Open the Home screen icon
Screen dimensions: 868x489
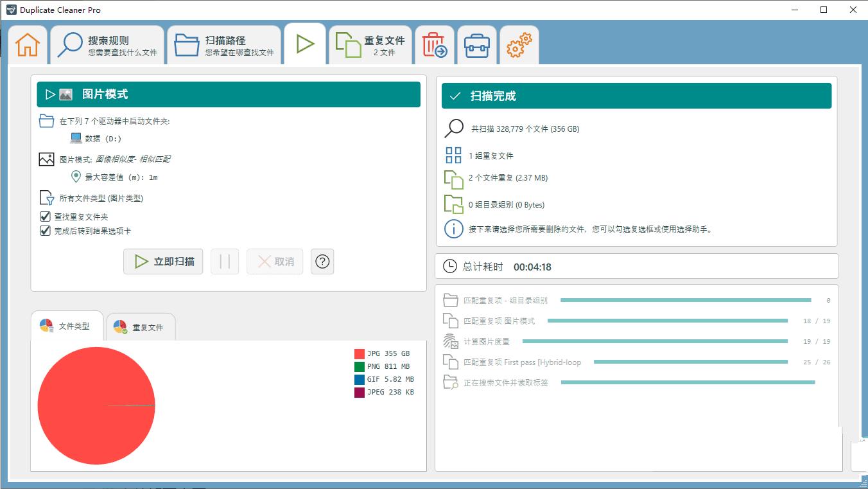tap(27, 44)
